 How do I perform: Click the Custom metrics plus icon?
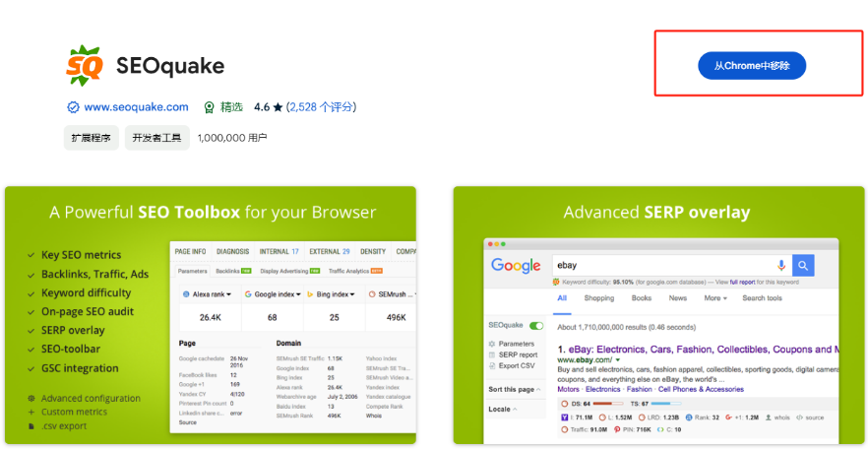[31, 412]
